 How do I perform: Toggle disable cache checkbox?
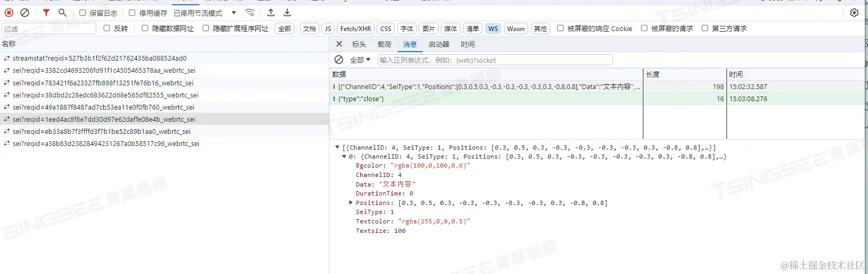pos(132,13)
